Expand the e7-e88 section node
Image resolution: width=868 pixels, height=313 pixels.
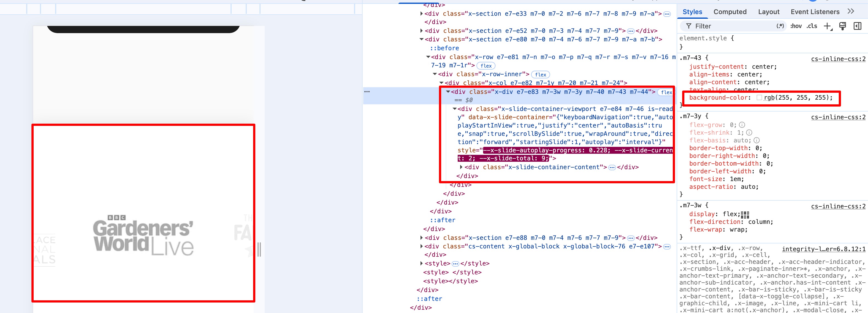(x=421, y=237)
